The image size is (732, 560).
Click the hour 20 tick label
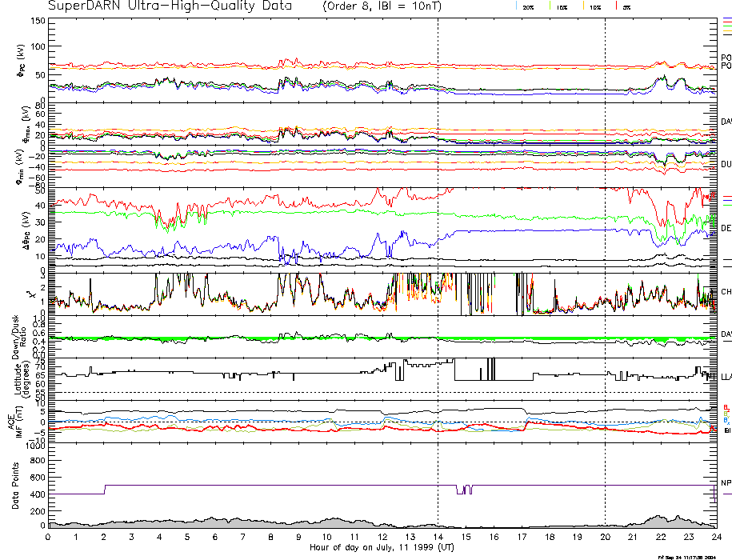(x=605, y=537)
